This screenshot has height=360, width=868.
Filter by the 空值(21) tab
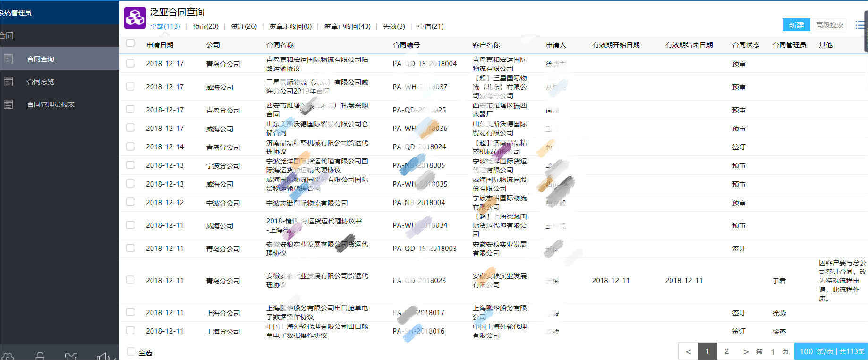(431, 26)
